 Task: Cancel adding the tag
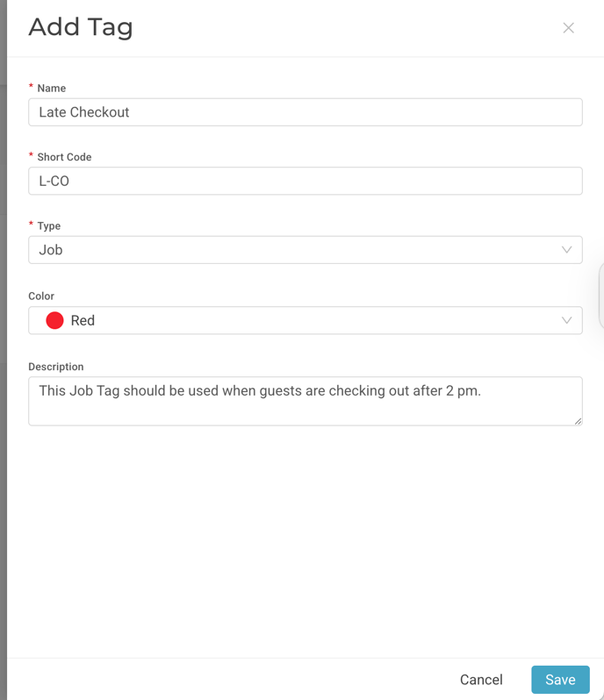(x=481, y=680)
